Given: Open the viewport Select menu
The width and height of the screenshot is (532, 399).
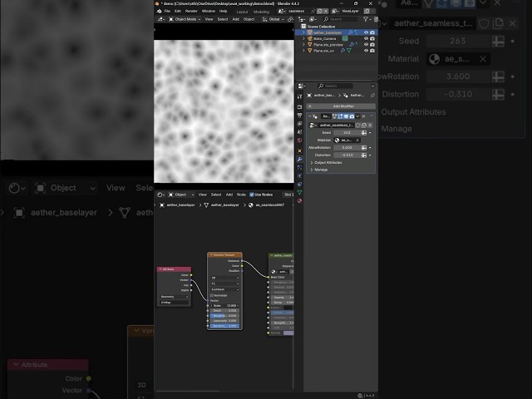Looking at the screenshot, I should 223,19.
